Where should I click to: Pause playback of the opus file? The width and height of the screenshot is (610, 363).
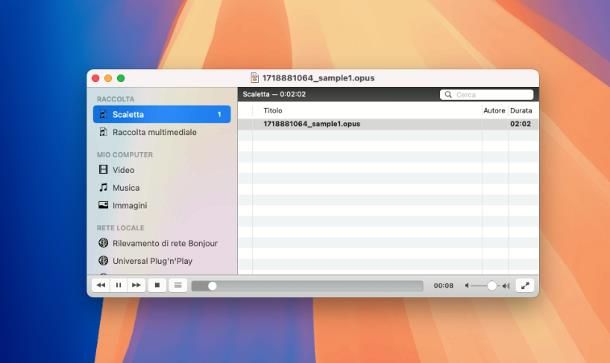click(x=118, y=285)
